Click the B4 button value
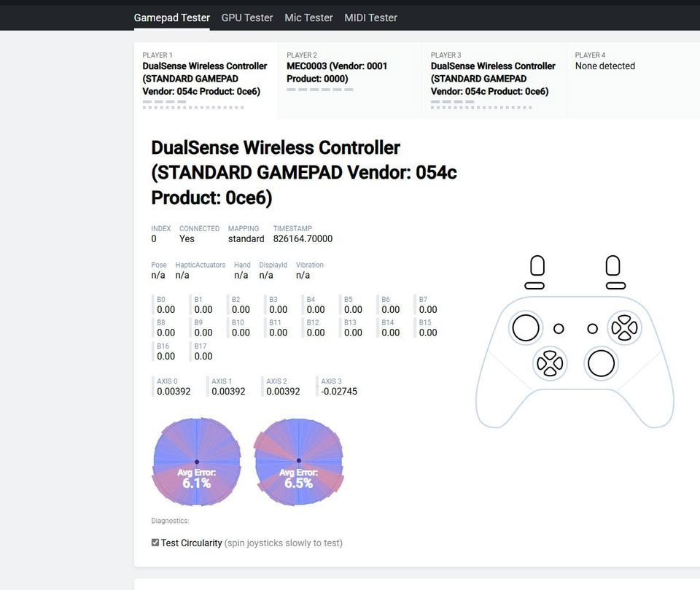This screenshot has width=700, height=590. [x=316, y=309]
